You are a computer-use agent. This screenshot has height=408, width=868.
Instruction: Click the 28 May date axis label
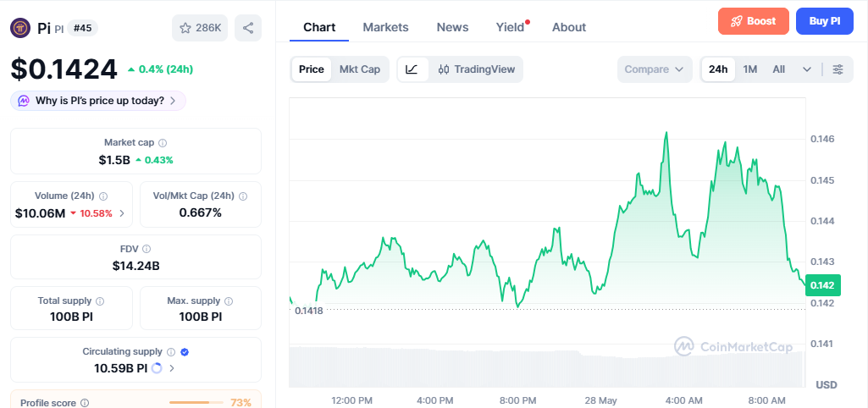602,400
